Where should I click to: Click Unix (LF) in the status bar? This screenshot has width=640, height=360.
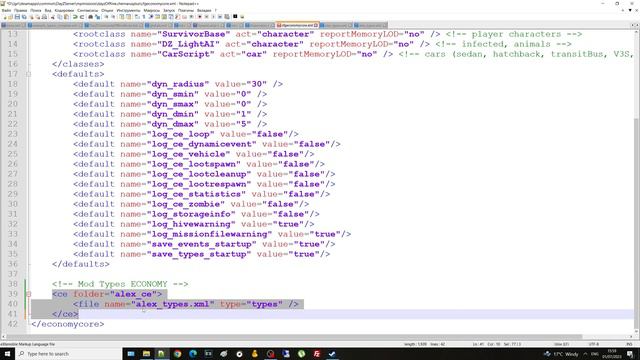(x=562, y=344)
